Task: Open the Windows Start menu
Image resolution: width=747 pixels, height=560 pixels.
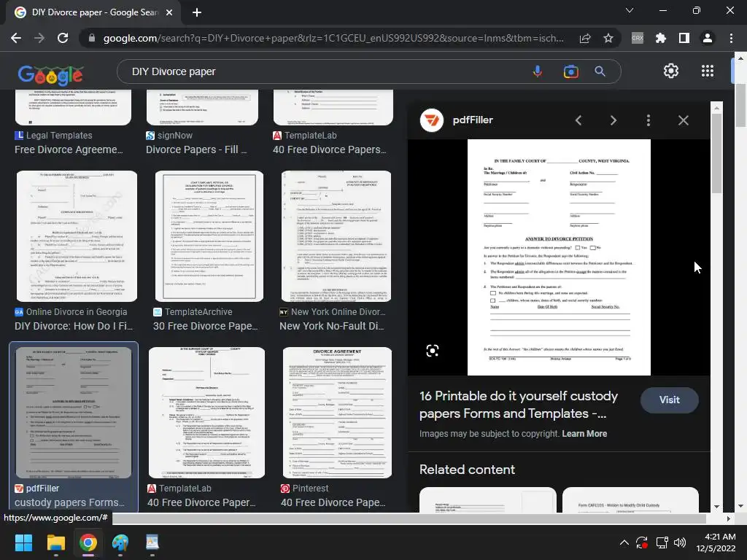Action: click(x=23, y=542)
